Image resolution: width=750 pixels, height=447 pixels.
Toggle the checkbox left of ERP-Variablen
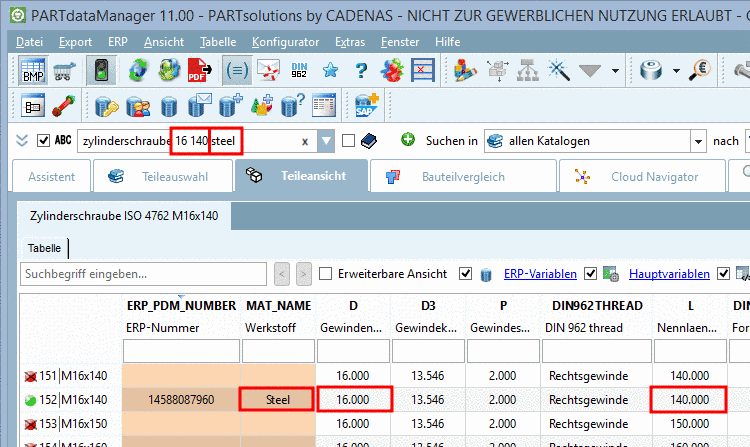[x=465, y=274]
